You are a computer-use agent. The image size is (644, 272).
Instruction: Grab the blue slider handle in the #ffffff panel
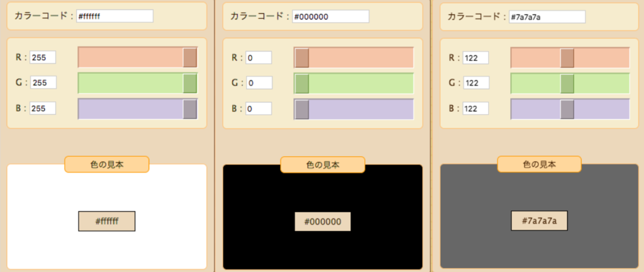point(190,110)
